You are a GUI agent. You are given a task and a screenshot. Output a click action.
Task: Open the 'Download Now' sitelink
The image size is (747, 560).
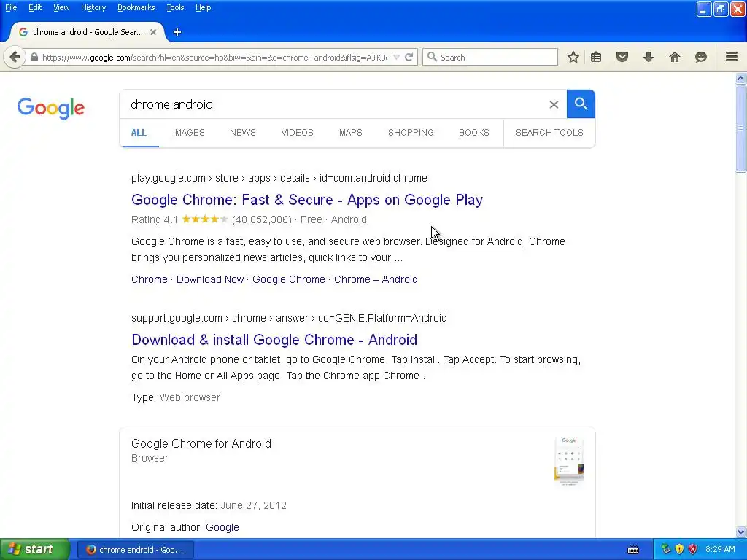coord(210,279)
